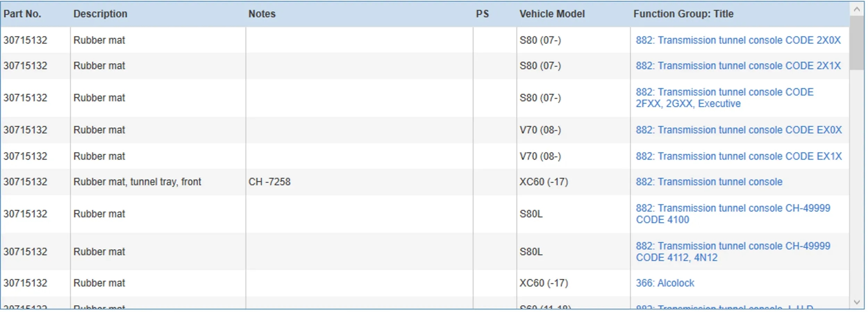Click the Function Group: Title column header
This screenshot has width=868, height=312.
click(x=683, y=14)
